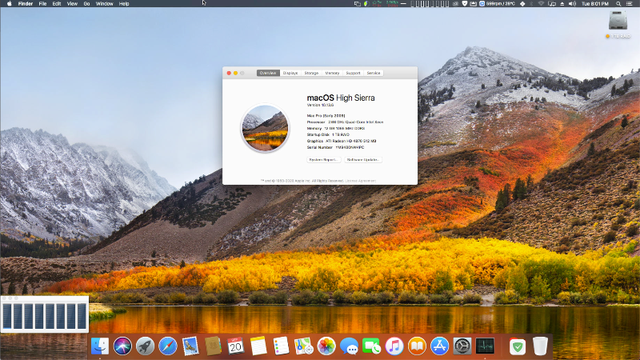Open Notification Center in menu bar
640x360 pixels.
coord(630,4)
